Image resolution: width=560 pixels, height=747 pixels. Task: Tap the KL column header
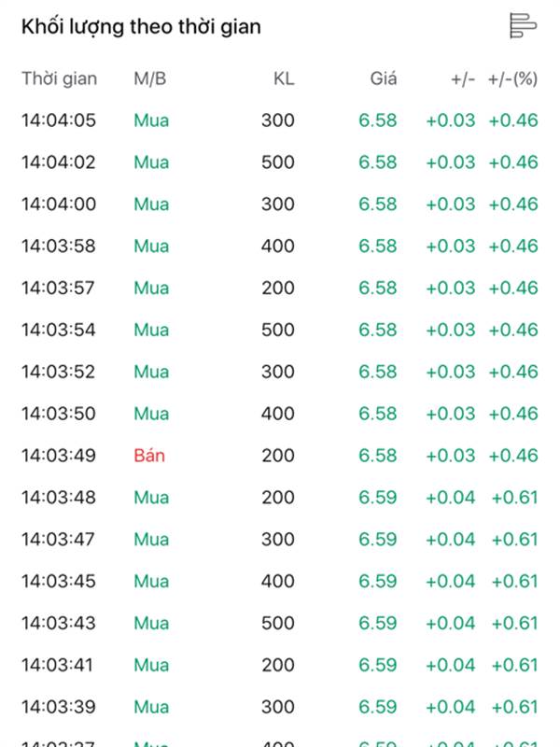pos(284,78)
